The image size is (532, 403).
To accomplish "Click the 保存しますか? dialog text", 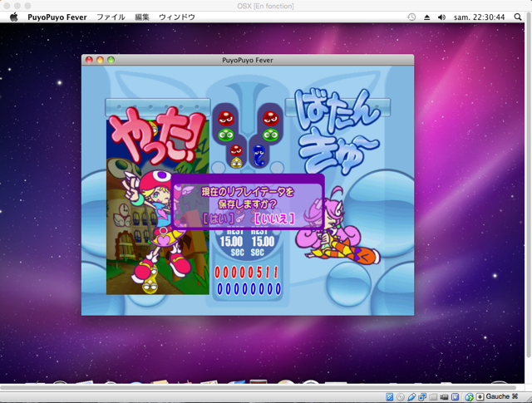I will click(x=248, y=204).
